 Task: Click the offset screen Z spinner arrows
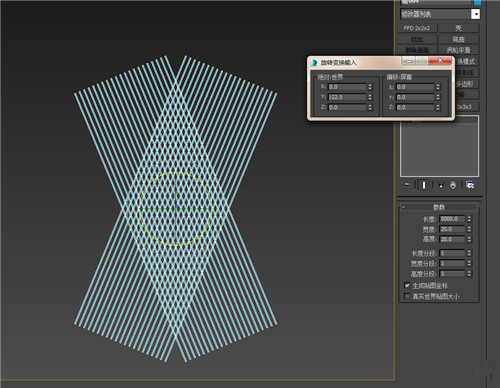(438, 107)
